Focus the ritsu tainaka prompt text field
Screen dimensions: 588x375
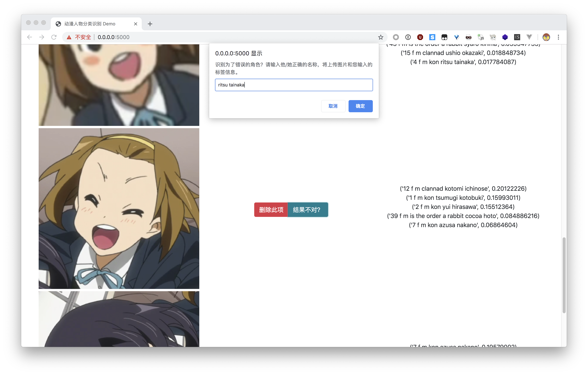[x=294, y=85]
